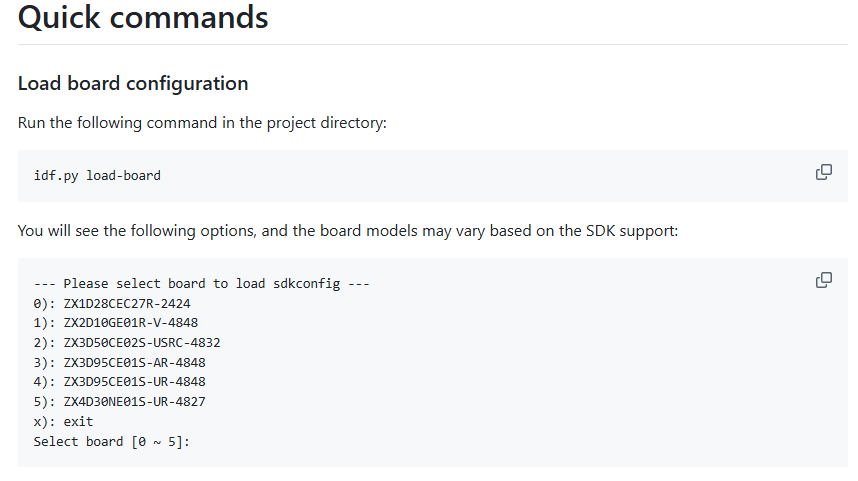This screenshot has width=858, height=481.
Task: Click the 'x): exit' option line
Action: click(63, 421)
